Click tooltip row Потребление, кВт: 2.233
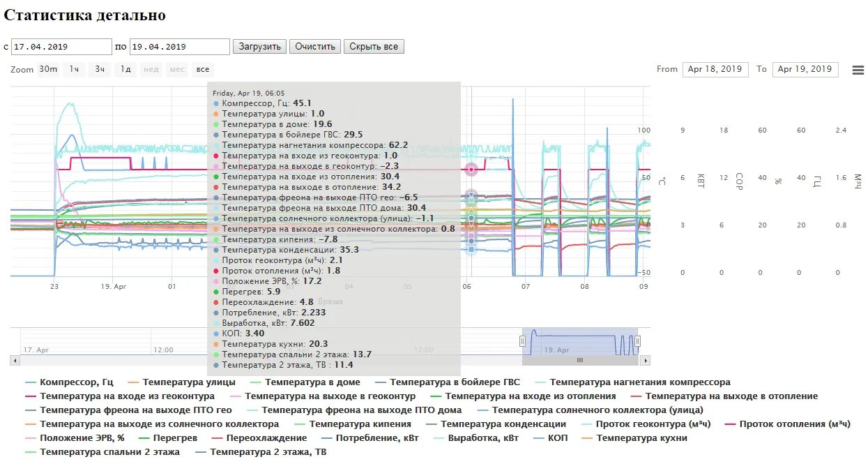The width and height of the screenshot is (868, 464). point(269,313)
